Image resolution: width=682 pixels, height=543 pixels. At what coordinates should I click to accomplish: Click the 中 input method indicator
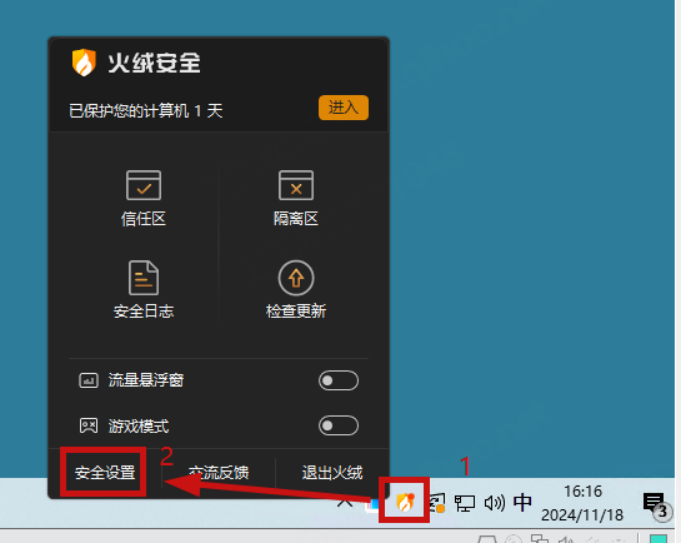click(522, 503)
